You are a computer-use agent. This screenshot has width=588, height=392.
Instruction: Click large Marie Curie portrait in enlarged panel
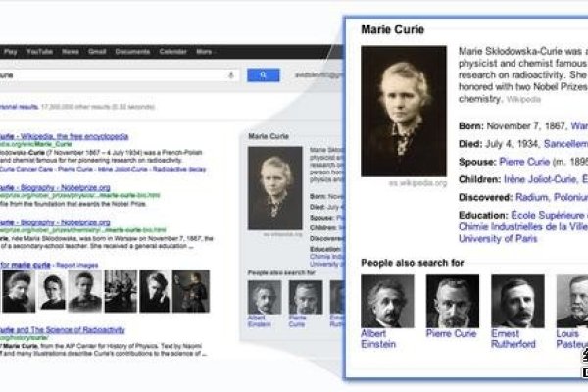coord(404,112)
